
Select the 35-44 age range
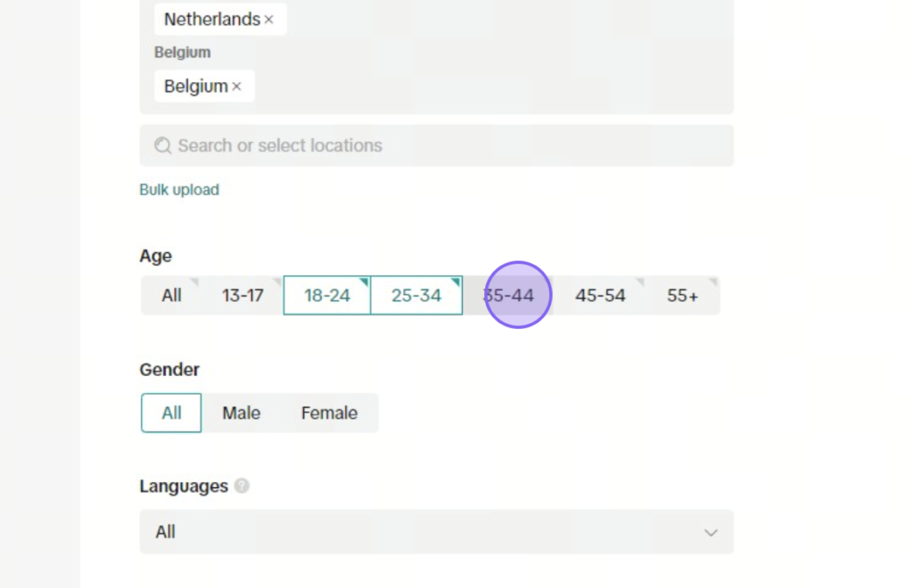(508, 296)
